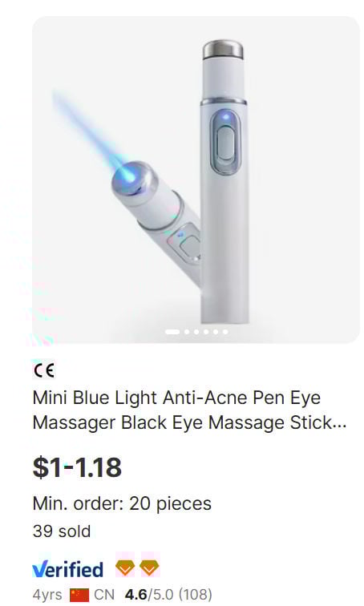
Task: Click the $1-1.18 price text
Action: (77, 467)
